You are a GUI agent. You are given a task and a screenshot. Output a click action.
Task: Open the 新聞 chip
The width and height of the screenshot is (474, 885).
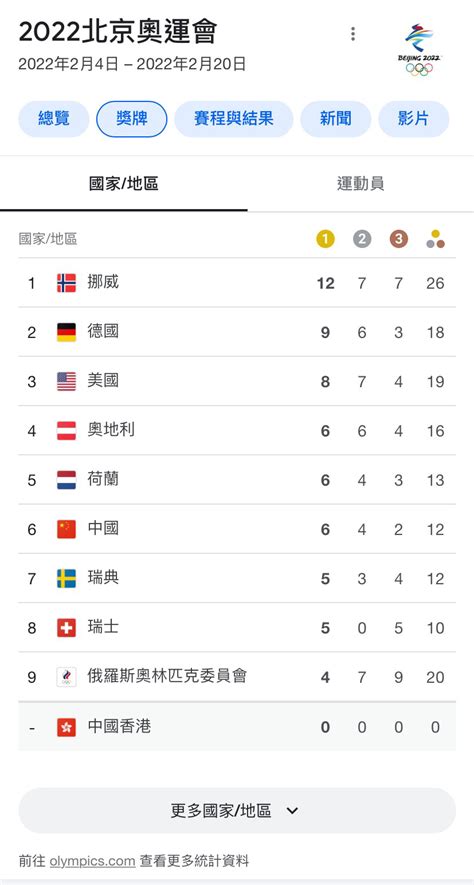336,119
